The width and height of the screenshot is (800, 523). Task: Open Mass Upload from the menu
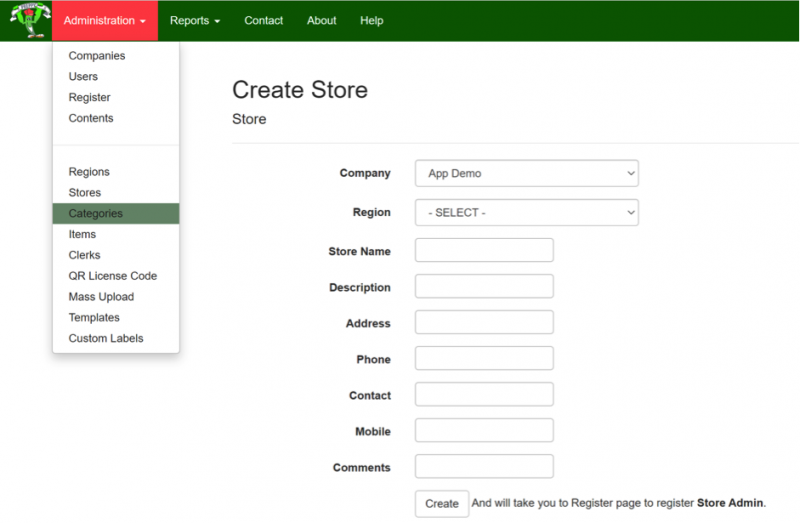point(101,297)
